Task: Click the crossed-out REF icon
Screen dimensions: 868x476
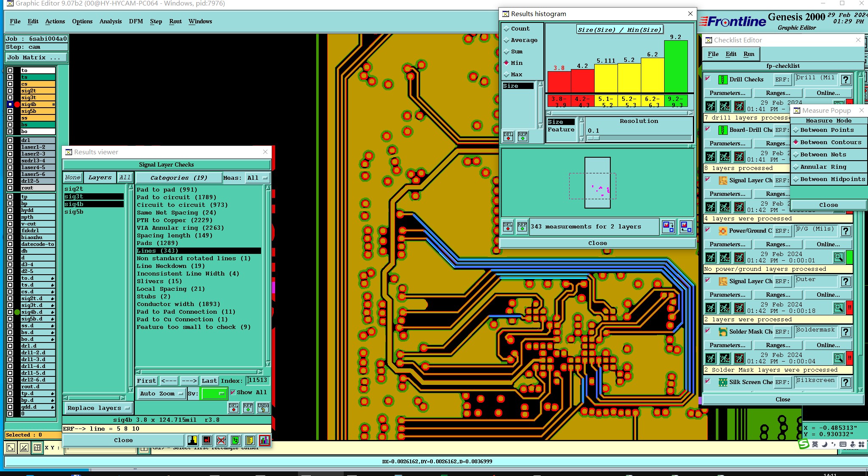Action: click(221, 440)
